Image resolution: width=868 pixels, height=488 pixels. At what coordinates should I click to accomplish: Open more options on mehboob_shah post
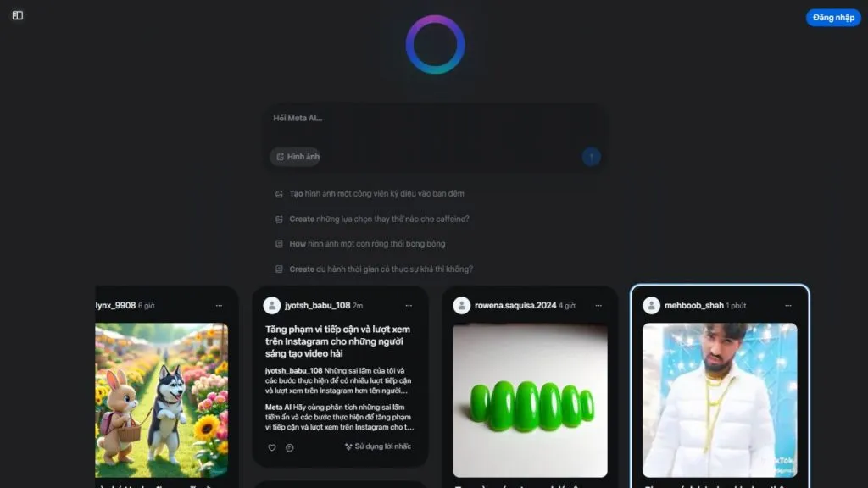click(788, 305)
